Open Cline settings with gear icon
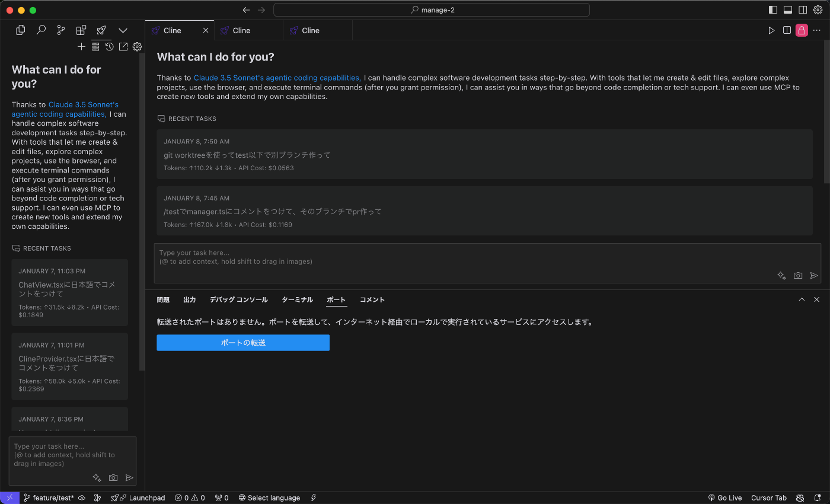 (137, 46)
